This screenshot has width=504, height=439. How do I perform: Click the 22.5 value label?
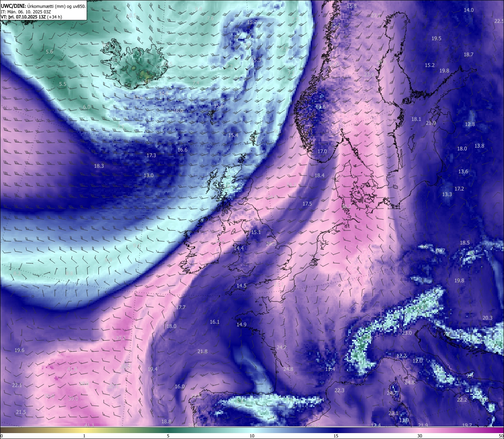pyautogui.click(x=499, y=21)
